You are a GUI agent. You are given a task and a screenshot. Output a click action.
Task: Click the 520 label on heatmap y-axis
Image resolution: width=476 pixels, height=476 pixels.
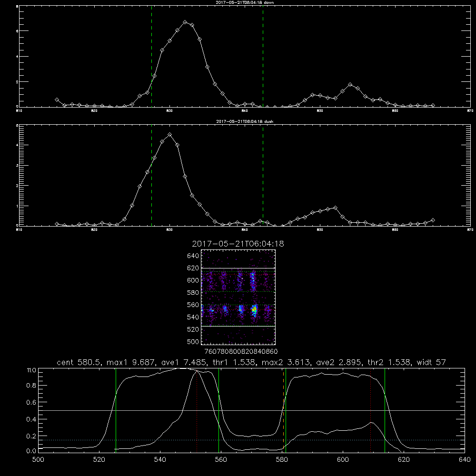[x=193, y=329]
